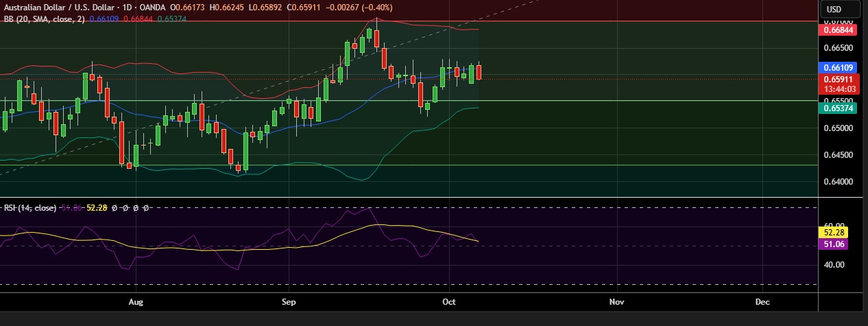Viewport: 868px width, 326px height.
Task: Click the yellow RSI label 52.28 on axis
Action: [x=834, y=233]
